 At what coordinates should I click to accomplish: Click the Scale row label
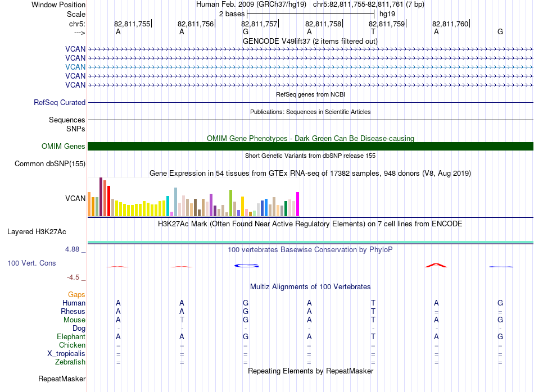[76, 14]
